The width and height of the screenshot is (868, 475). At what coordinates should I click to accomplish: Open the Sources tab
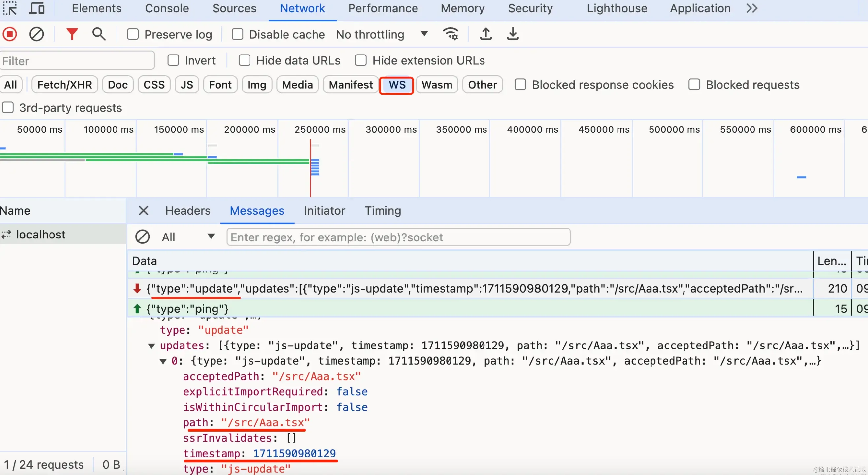point(234,8)
